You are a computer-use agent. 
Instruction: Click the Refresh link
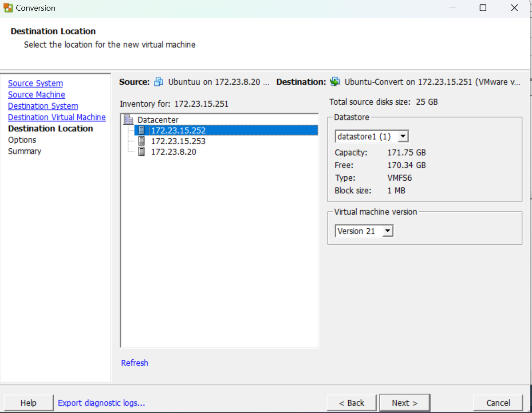click(x=134, y=363)
